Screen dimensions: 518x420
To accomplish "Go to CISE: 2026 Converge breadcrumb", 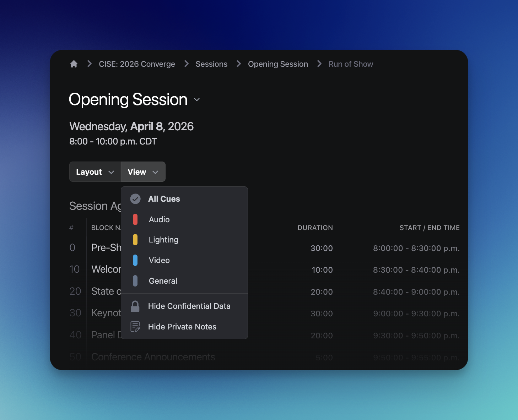I will point(137,64).
